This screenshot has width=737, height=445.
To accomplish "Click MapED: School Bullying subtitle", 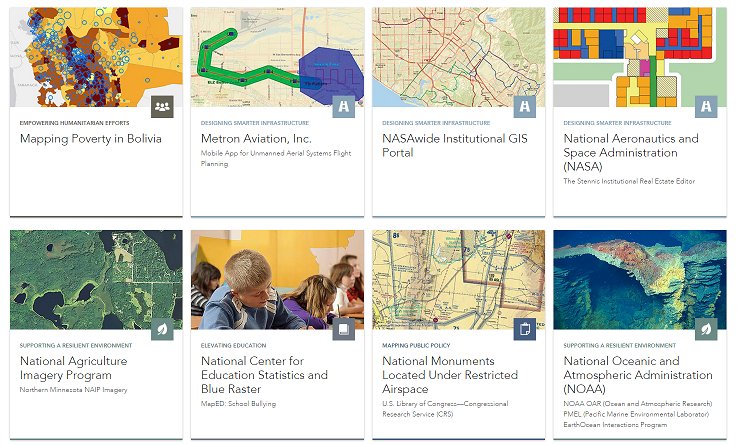I will point(238,404).
